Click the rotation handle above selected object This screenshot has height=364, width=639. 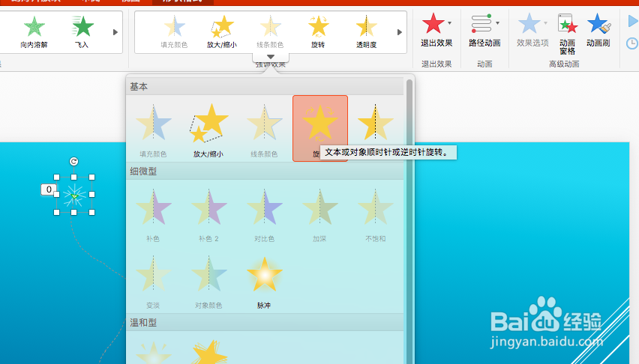tap(73, 162)
